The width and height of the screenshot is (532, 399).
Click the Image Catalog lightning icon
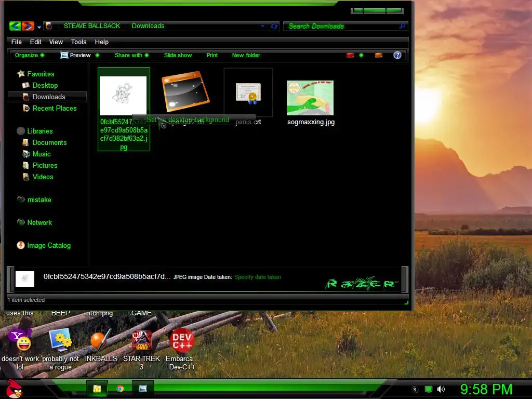point(21,245)
